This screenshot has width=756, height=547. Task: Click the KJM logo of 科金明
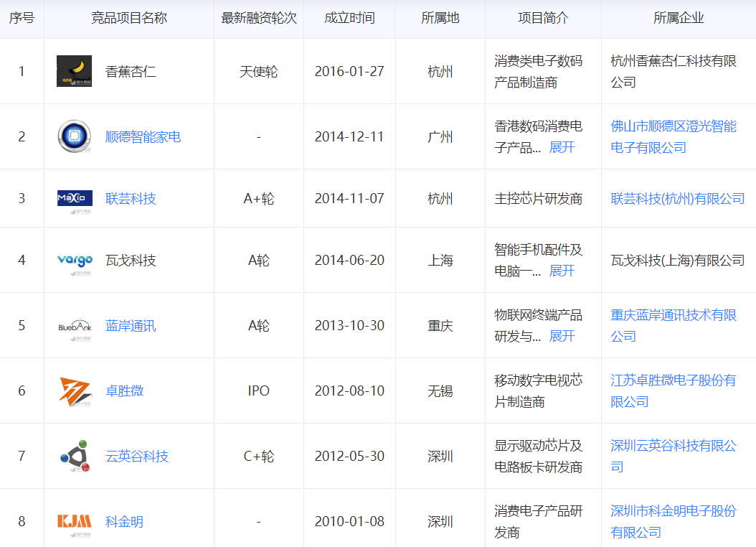[75, 521]
